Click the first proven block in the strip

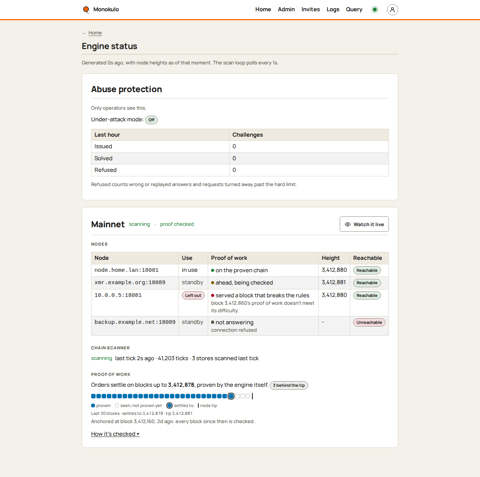[93, 396]
